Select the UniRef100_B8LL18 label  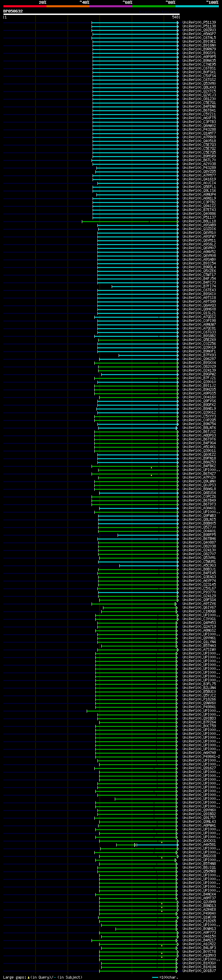pyautogui.click(x=199, y=221)
